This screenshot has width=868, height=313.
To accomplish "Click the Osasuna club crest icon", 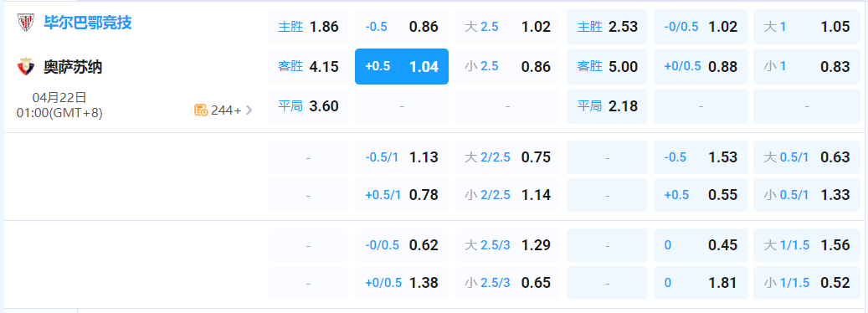I will pyautogui.click(x=25, y=67).
